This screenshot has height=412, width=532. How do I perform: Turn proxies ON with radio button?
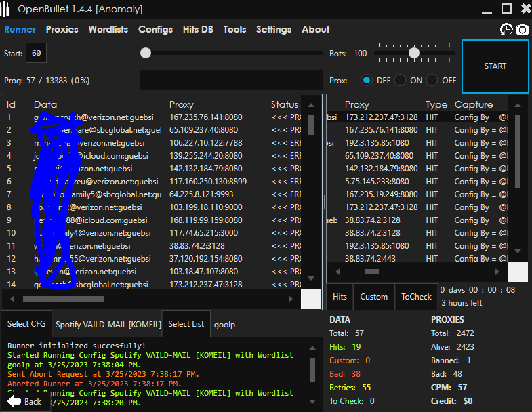pos(401,80)
